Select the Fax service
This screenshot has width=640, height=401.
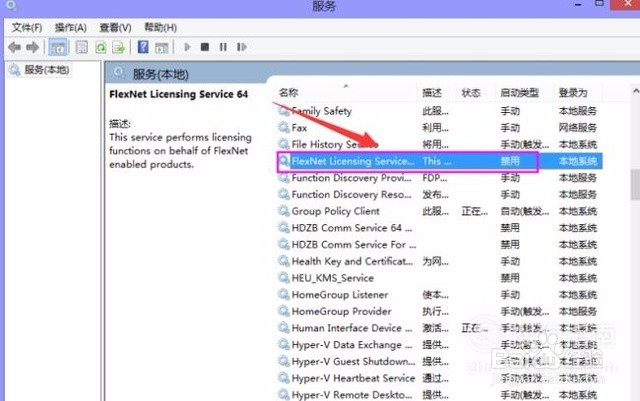point(438,128)
